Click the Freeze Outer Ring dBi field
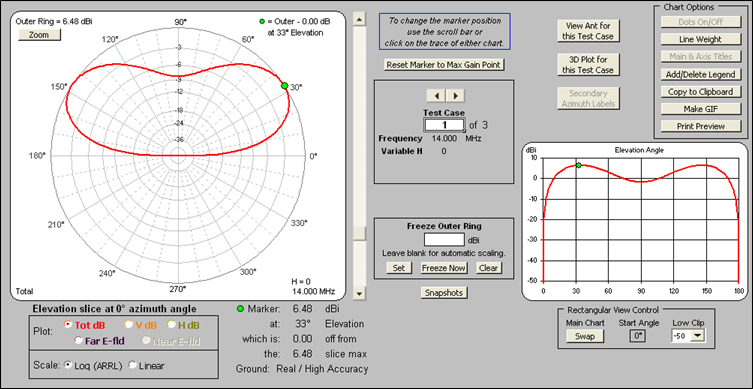 point(444,239)
